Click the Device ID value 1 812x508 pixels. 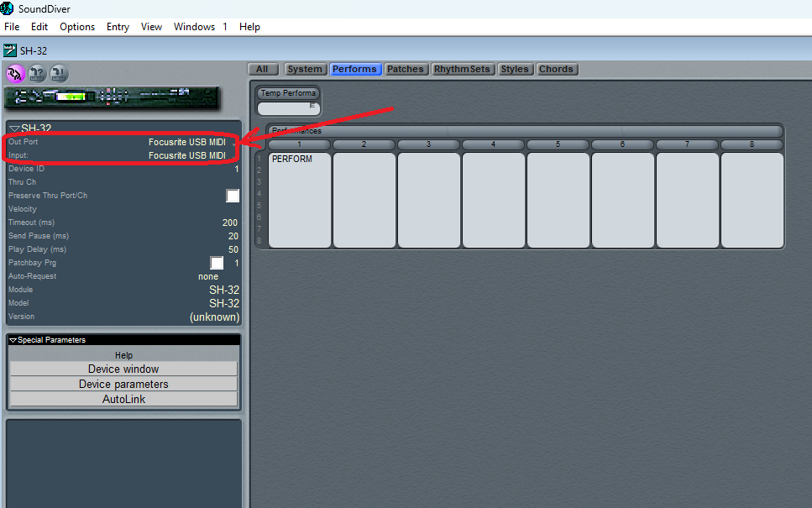pyautogui.click(x=237, y=169)
